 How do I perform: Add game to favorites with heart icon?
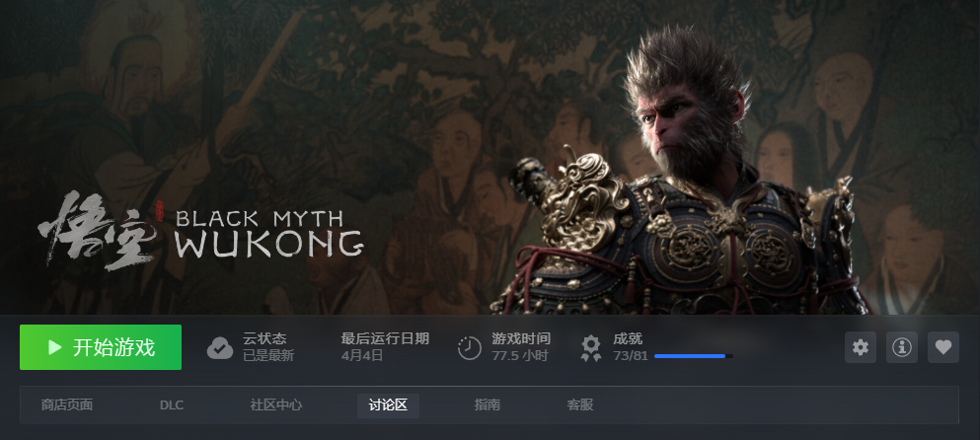(943, 347)
